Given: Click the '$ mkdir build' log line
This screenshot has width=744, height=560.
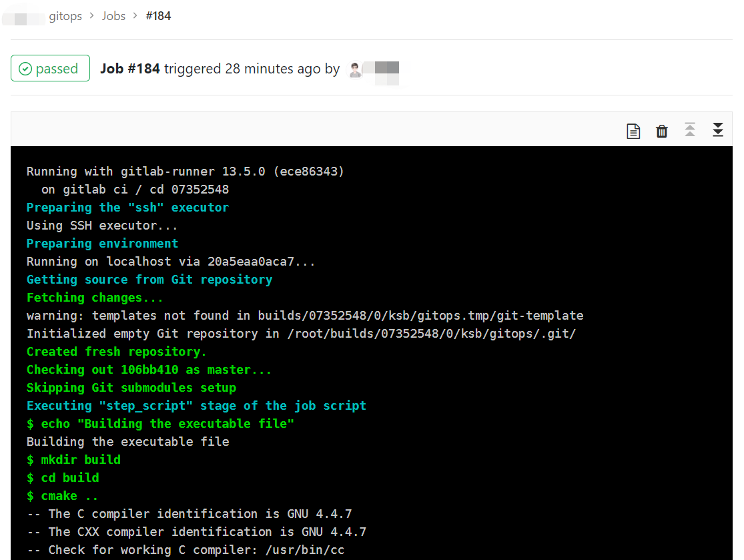Looking at the screenshot, I should click(73, 460).
